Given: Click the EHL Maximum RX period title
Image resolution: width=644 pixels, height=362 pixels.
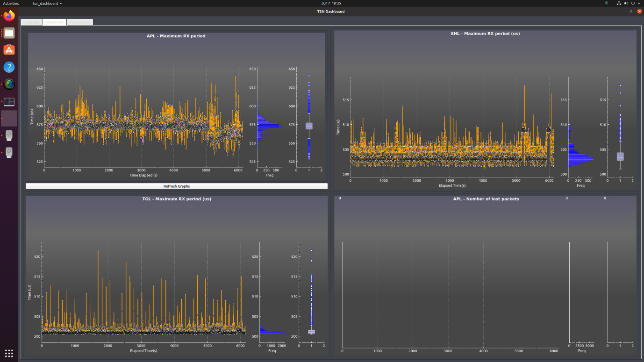Looking at the screenshot, I should pyautogui.click(x=485, y=33).
